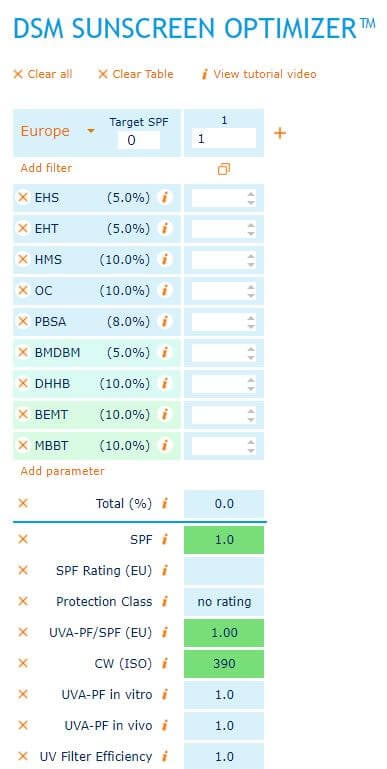The image size is (387, 769).
Task: Click the info icon next to EHS
Action: [x=165, y=198]
